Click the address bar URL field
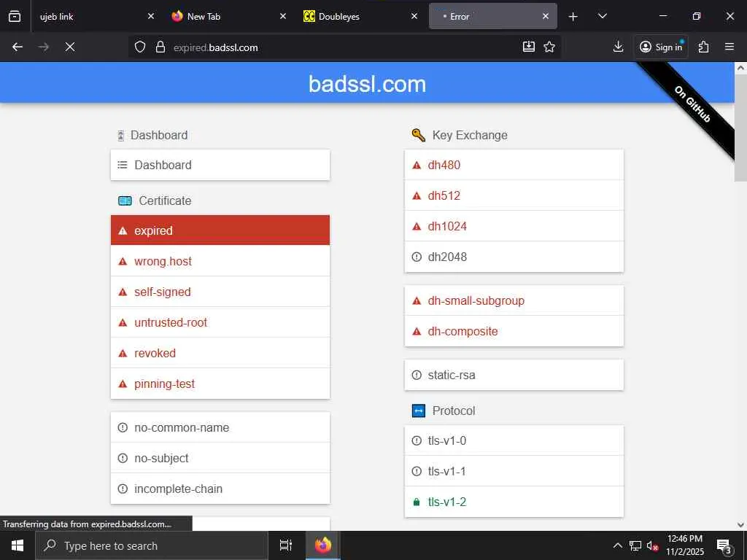The image size is (747, 560). tap(343, 47)
